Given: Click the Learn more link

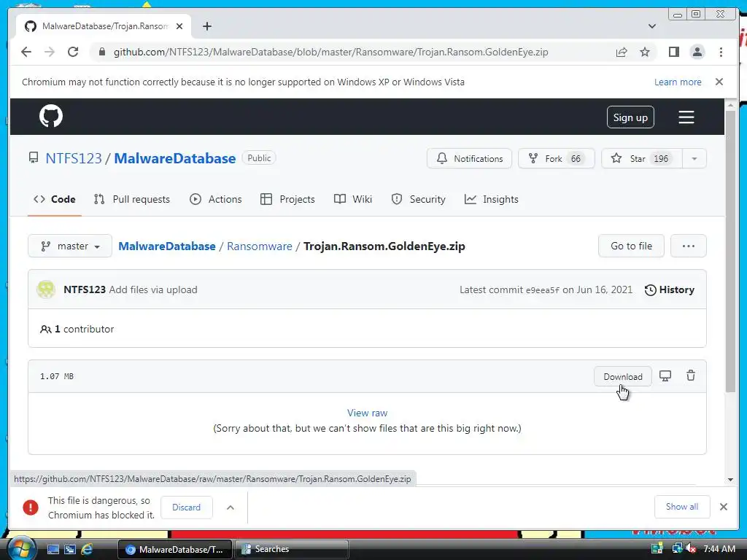Looking at the screenshot, I should click(x=678, y=82).
